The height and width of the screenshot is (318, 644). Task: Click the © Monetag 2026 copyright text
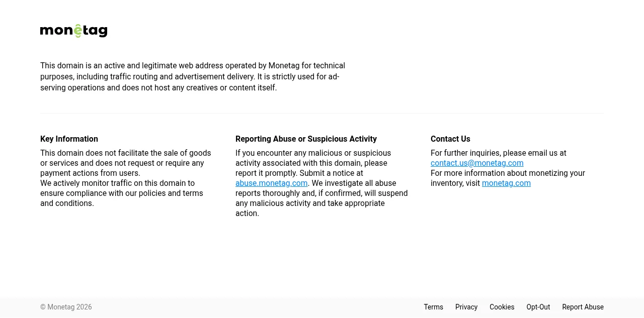(x=66, y=307)
